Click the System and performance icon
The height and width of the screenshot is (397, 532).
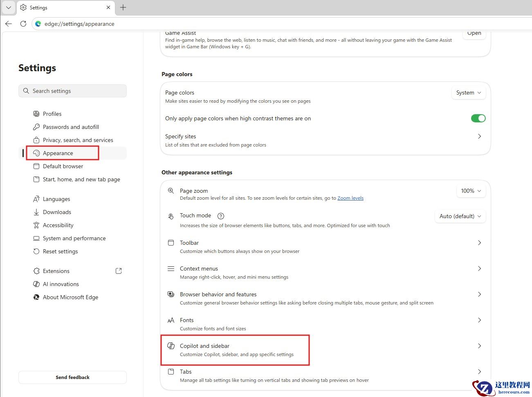[36, 238]
